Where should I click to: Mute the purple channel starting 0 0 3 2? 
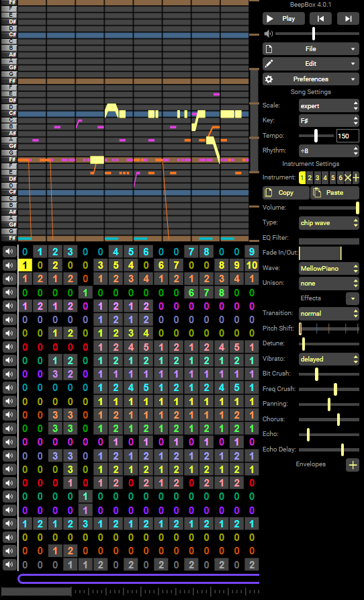point(9,374)
